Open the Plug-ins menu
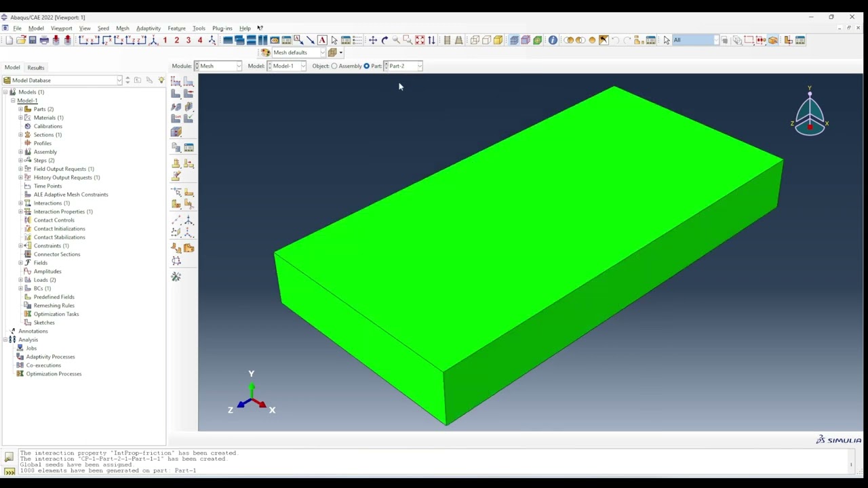Screen dimensions: 868x488 point(222,28)
